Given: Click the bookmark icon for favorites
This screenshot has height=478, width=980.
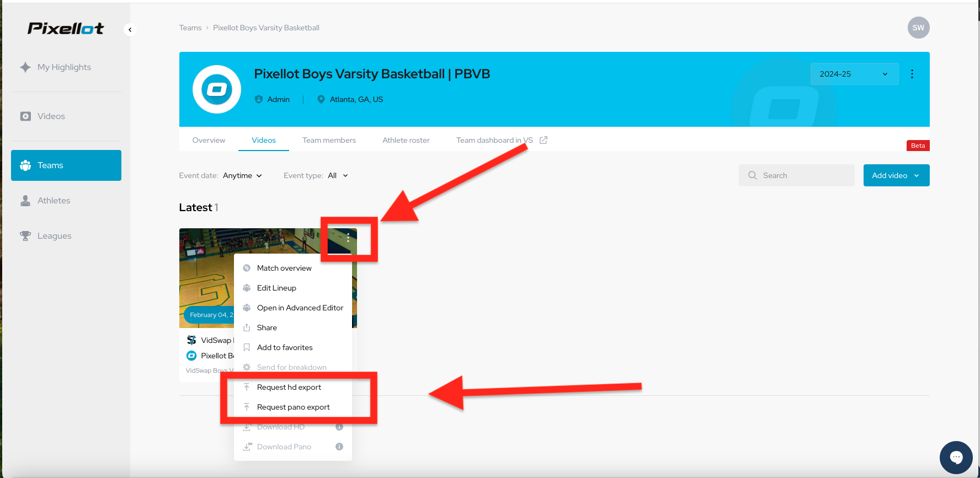Looking at the screenshot, I should [x=247, y=347].
